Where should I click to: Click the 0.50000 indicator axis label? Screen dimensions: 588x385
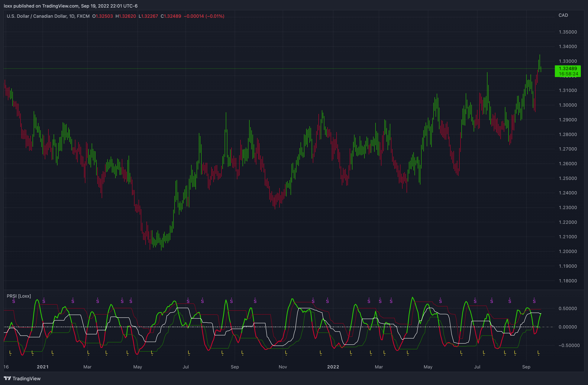568,308
